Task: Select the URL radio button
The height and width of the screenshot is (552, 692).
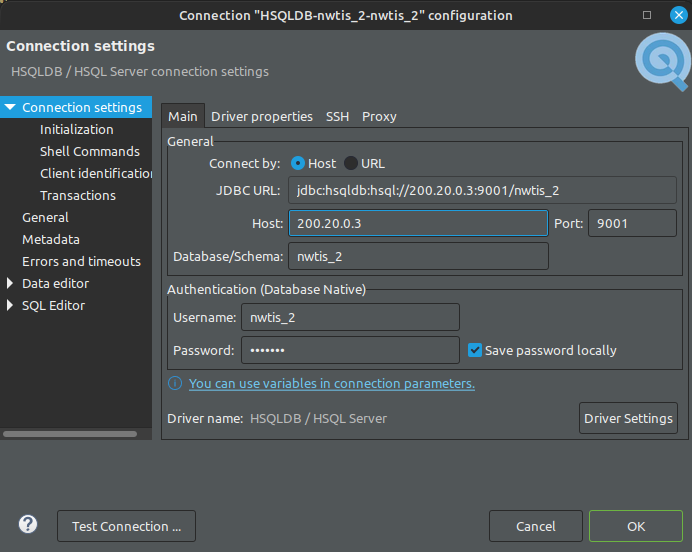Action: pos(351,163)
